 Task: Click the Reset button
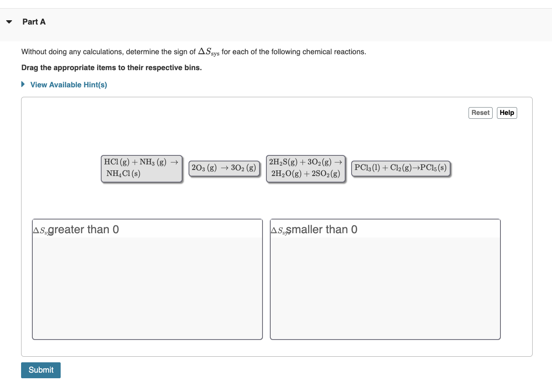point(480,112)
